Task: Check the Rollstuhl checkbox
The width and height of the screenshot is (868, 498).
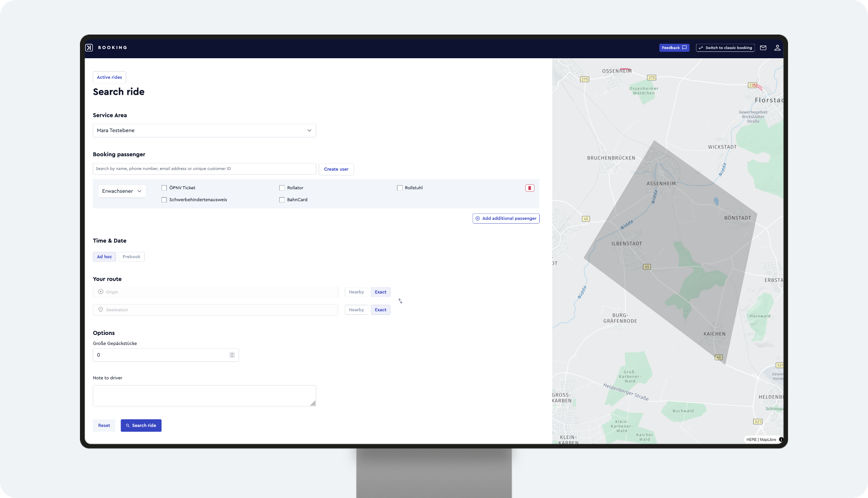Action: pos(399,188)
